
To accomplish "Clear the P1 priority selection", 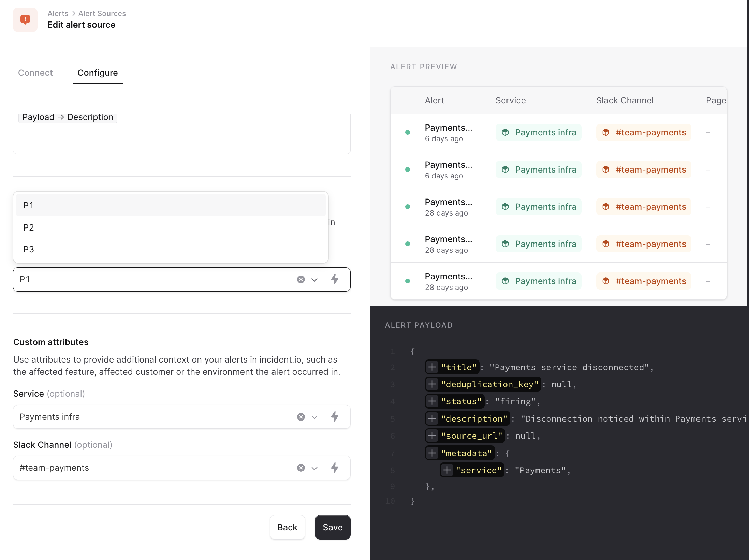I will tap(301, 280).
